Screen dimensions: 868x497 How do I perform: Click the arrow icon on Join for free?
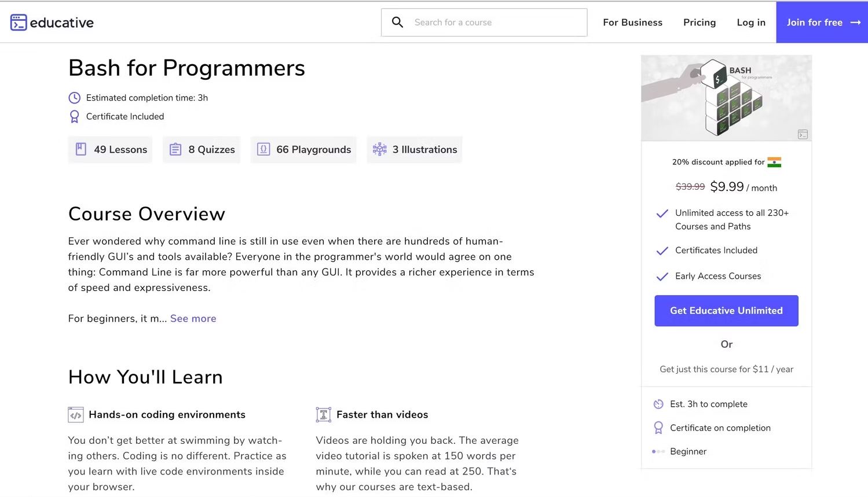[x=855, y=23]
